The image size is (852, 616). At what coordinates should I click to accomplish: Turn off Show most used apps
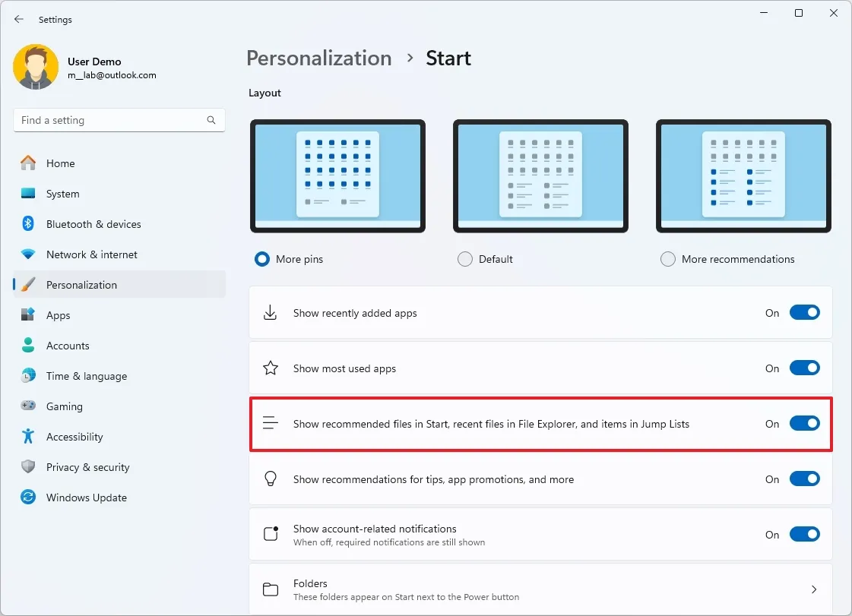click(x=804, y=368)
